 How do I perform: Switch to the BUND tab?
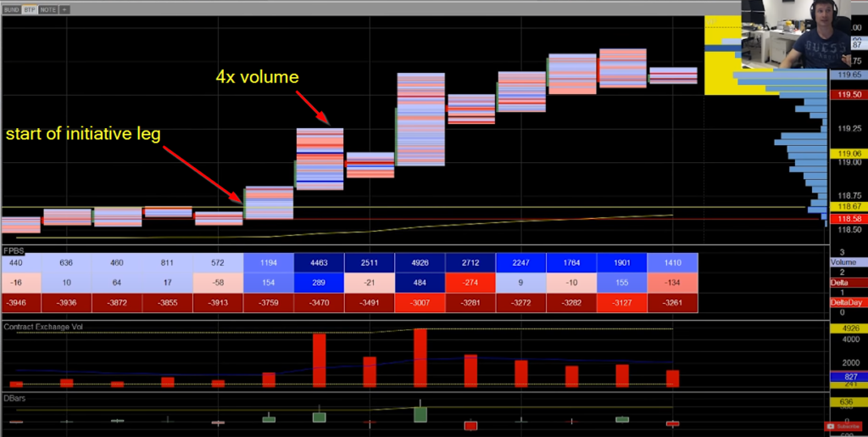[12, 9]
